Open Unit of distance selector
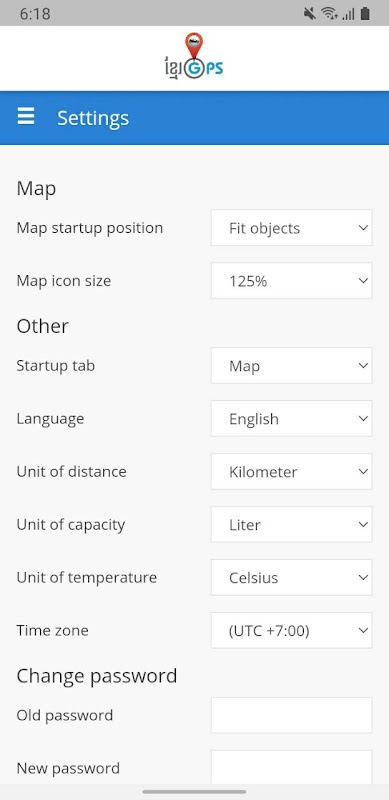Image resolution: width=389 pixels, height=800 pixels. 291,471
